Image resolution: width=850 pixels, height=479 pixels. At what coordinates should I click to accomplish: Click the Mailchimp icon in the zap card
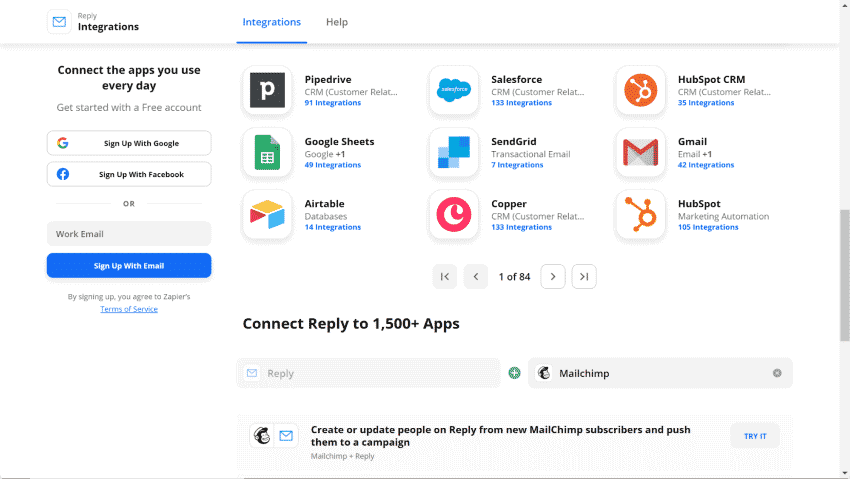pos(262,436)
